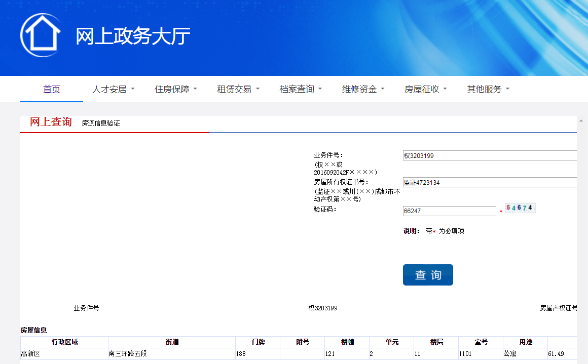Click the 街道 column header
This screenshot has width=588, height=364.
(172, 342)
